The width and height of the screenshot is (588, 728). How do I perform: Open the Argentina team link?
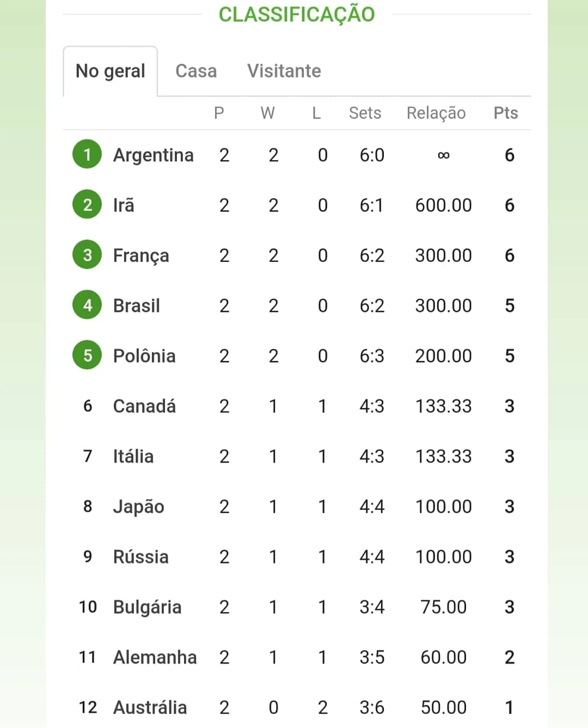click(154, 155)
